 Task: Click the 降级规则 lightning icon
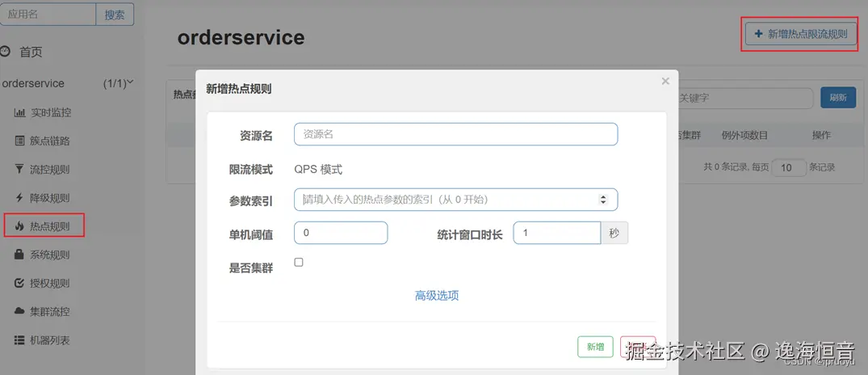click(x=19, y=198)
